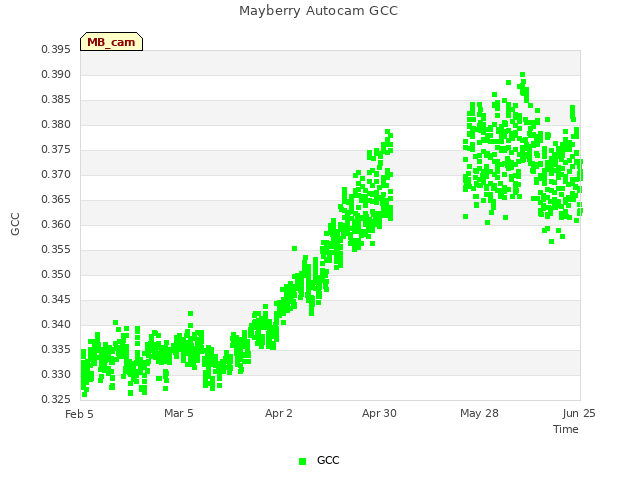This screenshot has height=480, width=640.
Task: Click the vertical GCC axis title
Action: tap(15, 224)
